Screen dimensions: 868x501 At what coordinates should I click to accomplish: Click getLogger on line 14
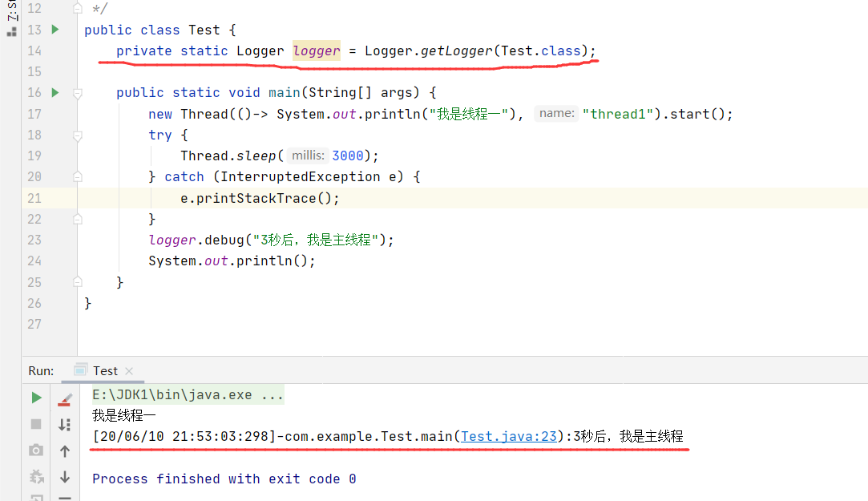(456, 51)
